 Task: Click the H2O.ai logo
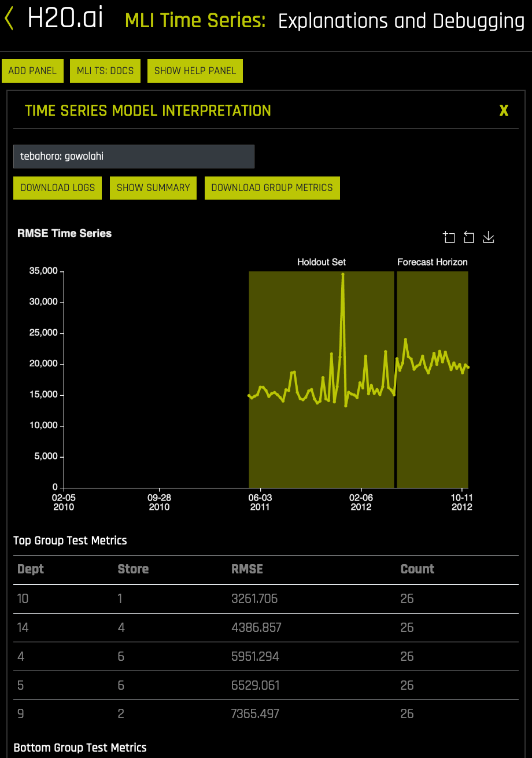tap(65, 19)
